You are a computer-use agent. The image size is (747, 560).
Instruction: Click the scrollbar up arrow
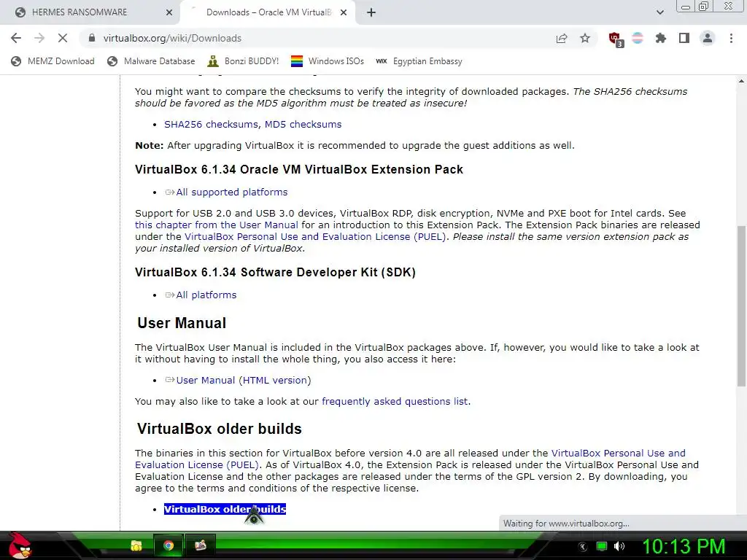pyautogui.click(x=741, y=82)
